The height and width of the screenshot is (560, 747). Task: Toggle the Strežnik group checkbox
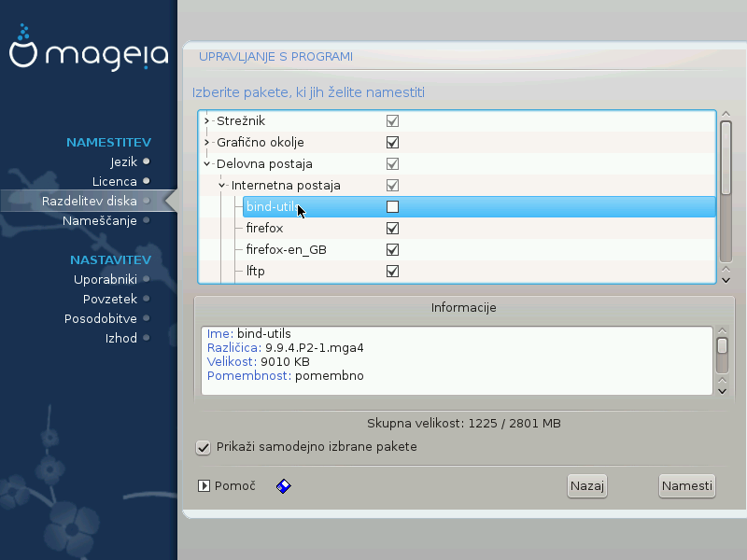coord(392,121)
